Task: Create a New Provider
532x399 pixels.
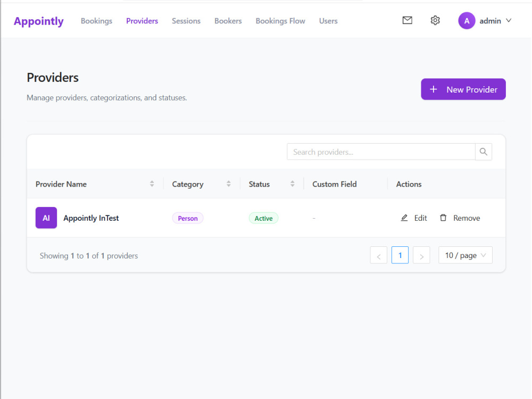Action: coord(463,89)
